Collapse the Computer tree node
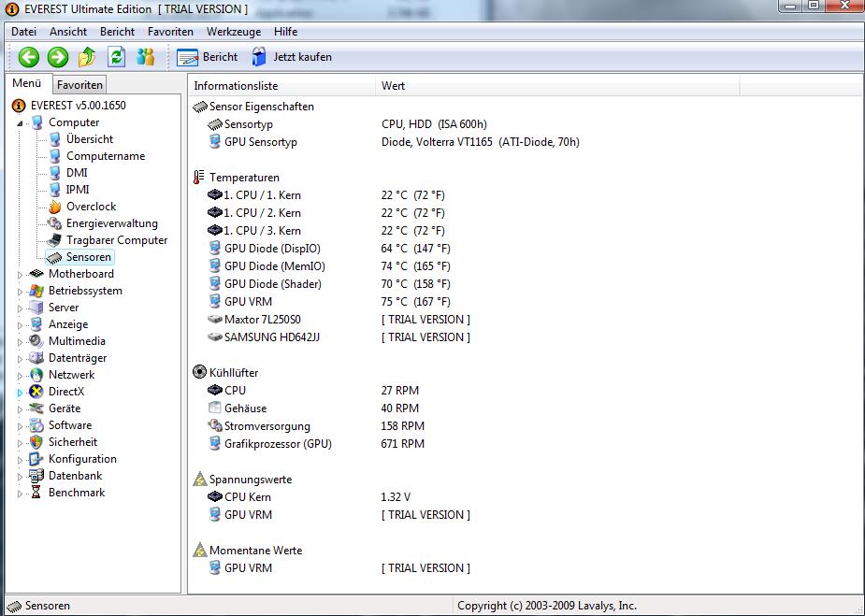 [x=20, y=123]
